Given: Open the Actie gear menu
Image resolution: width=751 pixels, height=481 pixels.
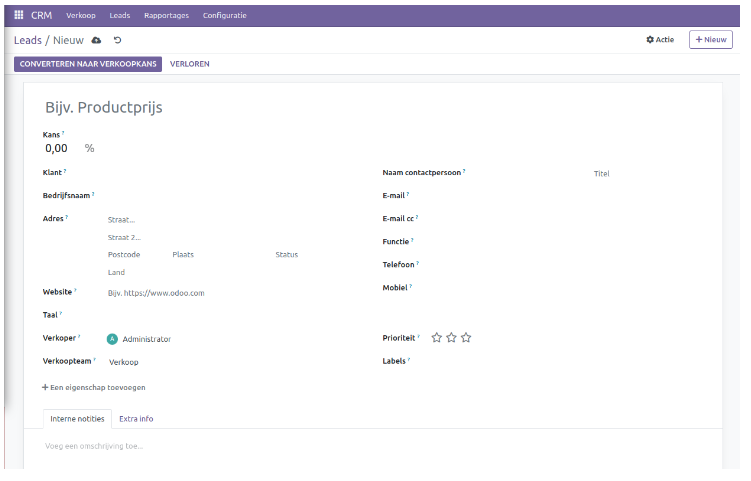Looking at the screenshot, I should [660, 40].
